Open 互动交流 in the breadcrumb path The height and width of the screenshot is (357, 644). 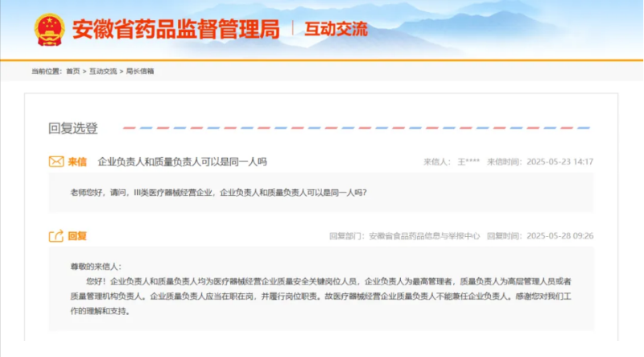103,71
